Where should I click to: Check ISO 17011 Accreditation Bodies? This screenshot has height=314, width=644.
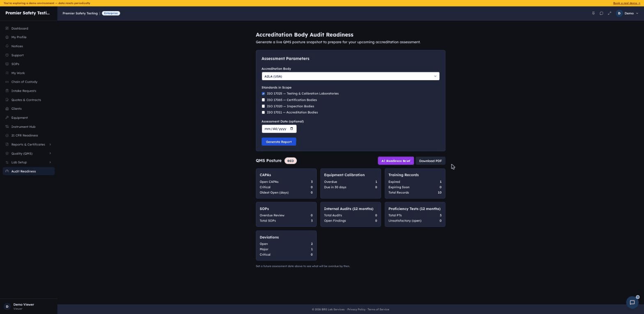click(x=263, y=112)
